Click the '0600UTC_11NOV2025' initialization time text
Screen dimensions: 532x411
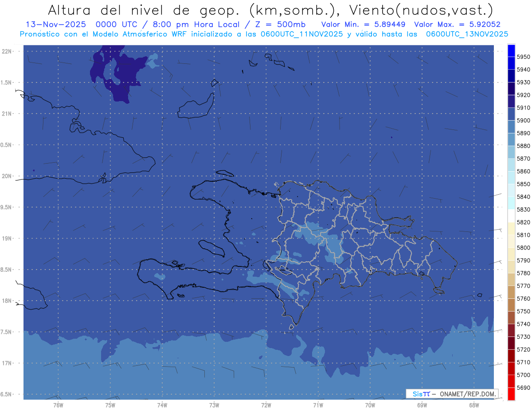301,34
